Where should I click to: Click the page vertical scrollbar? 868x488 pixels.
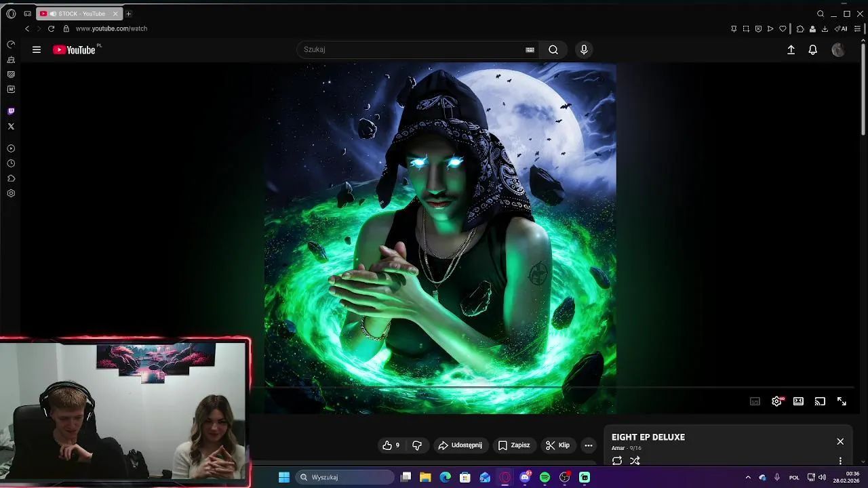[x=863, y=88]
